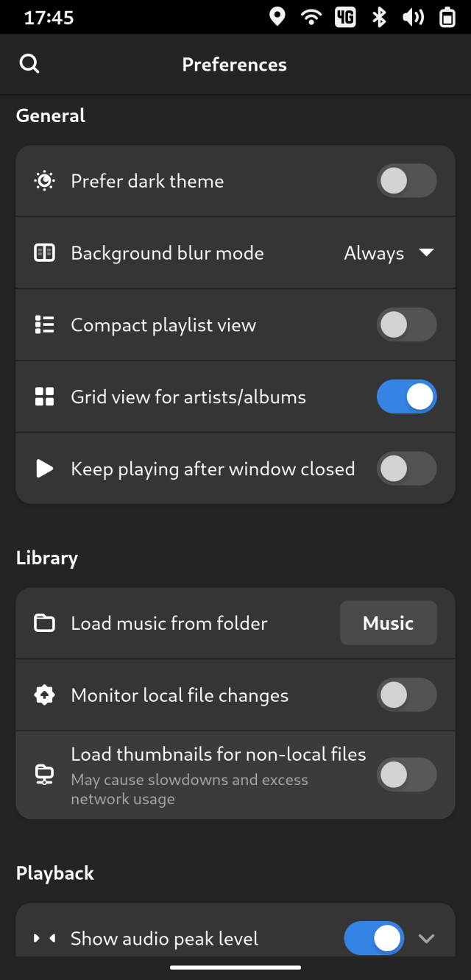Turn off Show audio peak level
Image resolution: width=471 pixels, height=980 pixels.
374,938
